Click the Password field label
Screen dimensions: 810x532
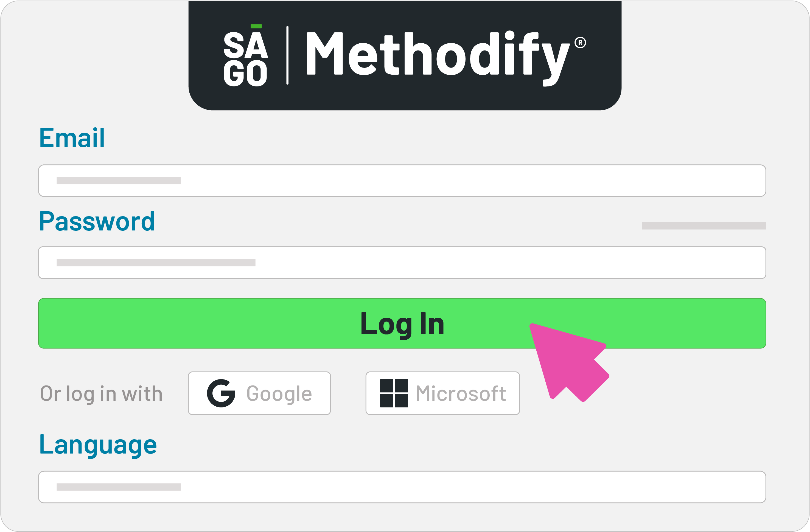pos(97,221)
